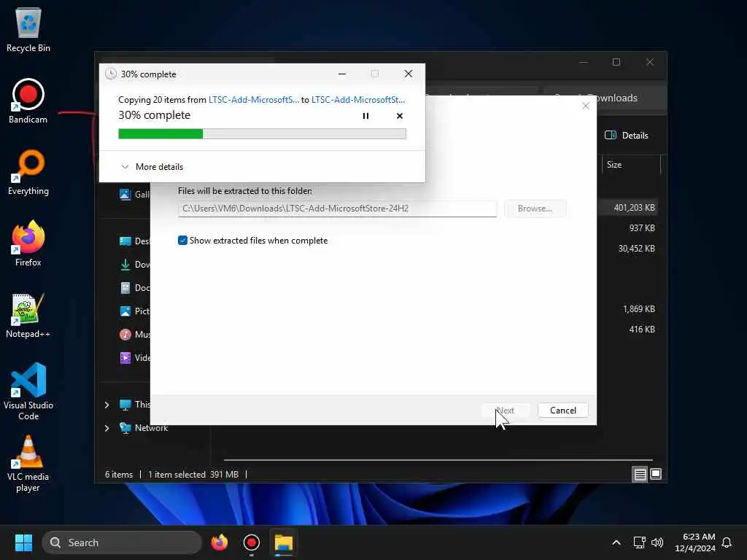
Task: Click the horizontal scrollbar in File Explorer
Action: click(x=438, y=460)
